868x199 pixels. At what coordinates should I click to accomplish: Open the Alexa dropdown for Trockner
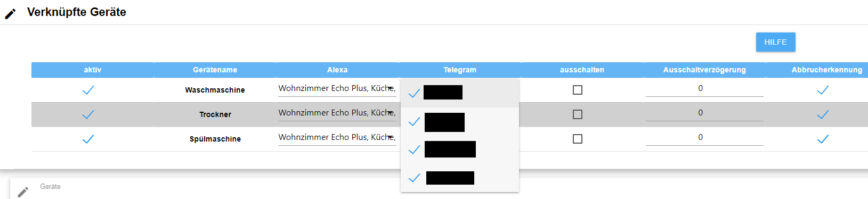coord(337,113)
